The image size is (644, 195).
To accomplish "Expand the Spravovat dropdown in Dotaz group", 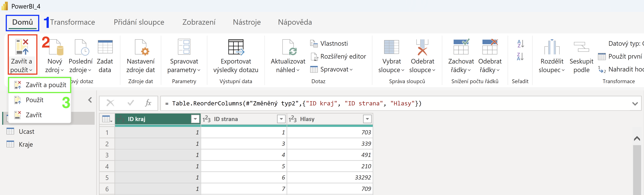I will 331,69.
